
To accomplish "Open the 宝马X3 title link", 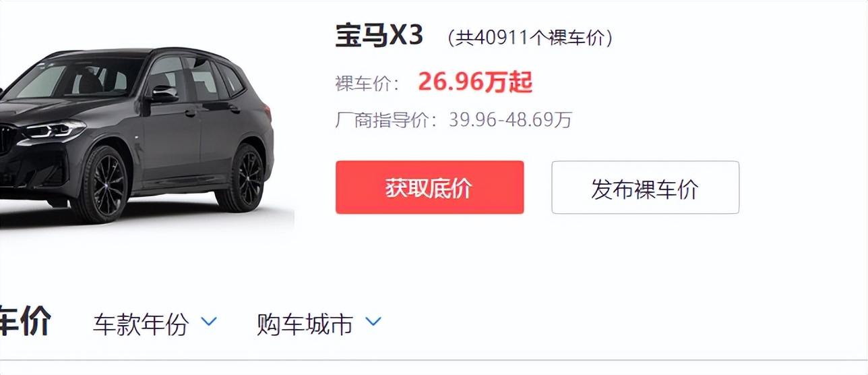I will pos(379,36).
